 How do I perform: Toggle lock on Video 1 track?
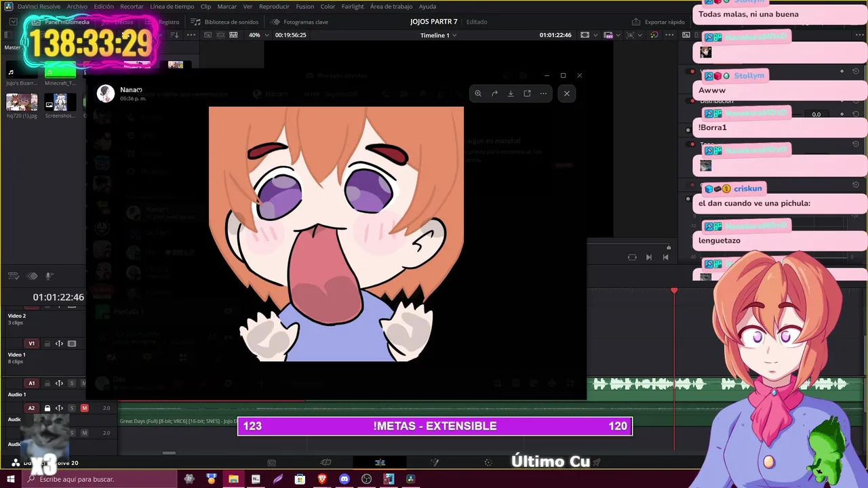coord(47,344)
